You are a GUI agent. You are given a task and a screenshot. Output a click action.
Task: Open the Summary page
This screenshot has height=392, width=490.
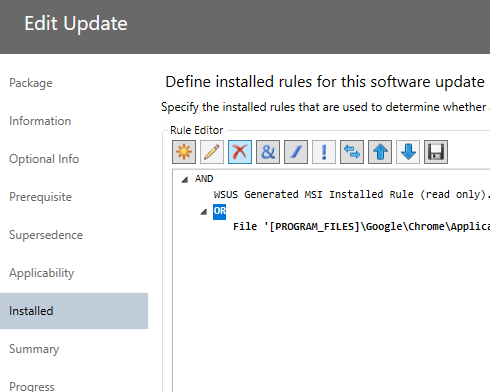(34, 349)
